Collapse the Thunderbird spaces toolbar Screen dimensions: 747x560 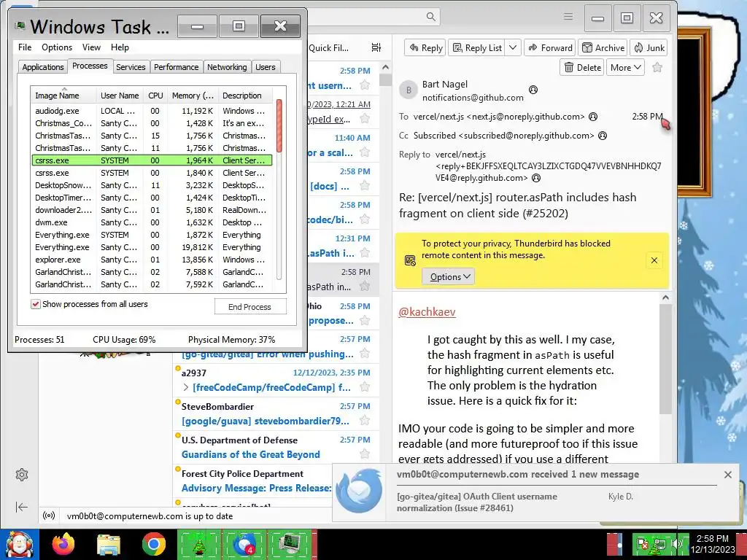(22, 507)
